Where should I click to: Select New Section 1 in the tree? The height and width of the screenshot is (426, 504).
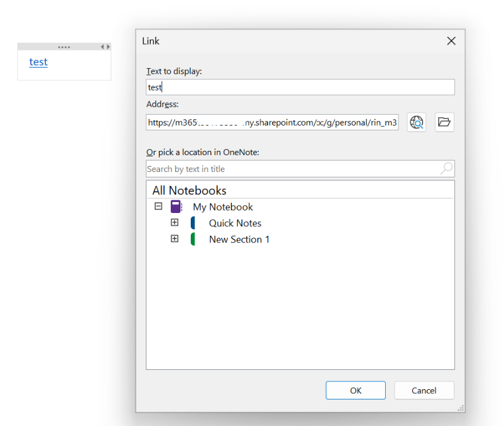[239, 240]
